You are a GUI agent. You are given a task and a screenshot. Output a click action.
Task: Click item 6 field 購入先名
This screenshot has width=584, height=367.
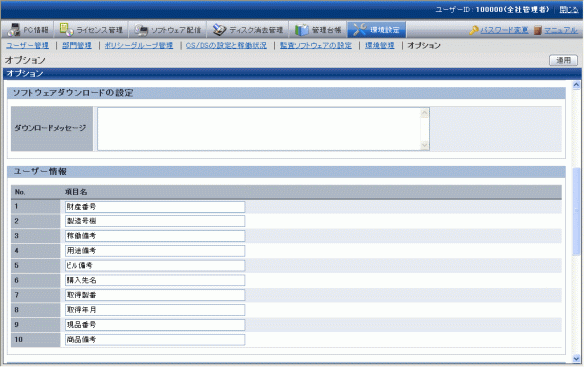coord(155,280)
